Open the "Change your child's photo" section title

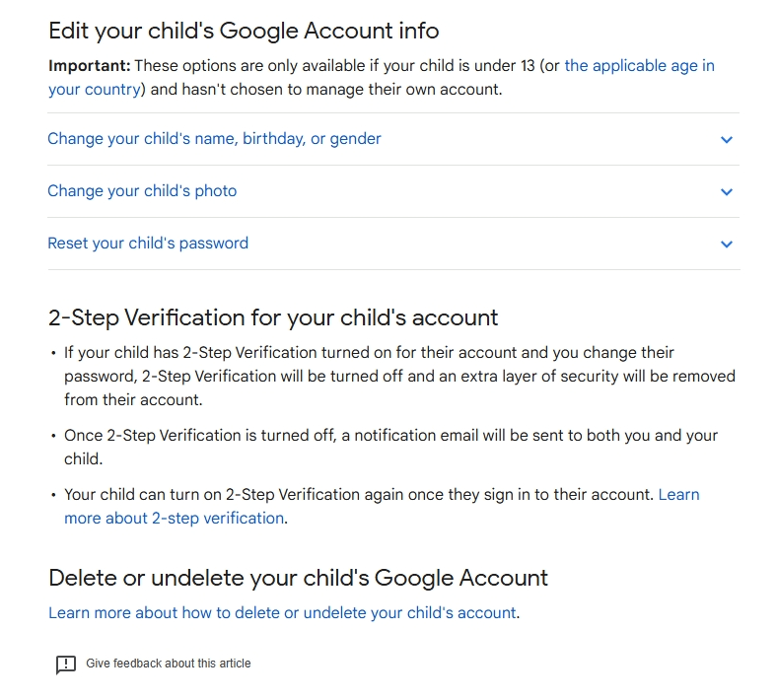(142, 191)
